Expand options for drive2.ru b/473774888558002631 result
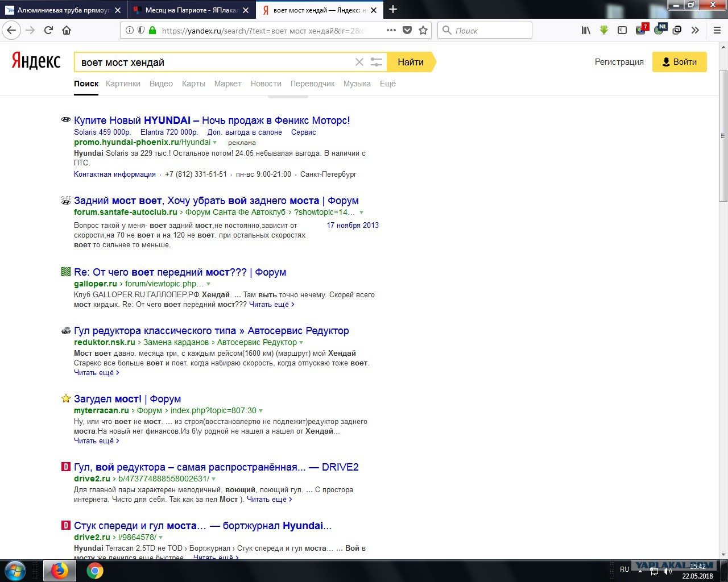The height and width of the screenshot is (582, 728). click(214, 479)
